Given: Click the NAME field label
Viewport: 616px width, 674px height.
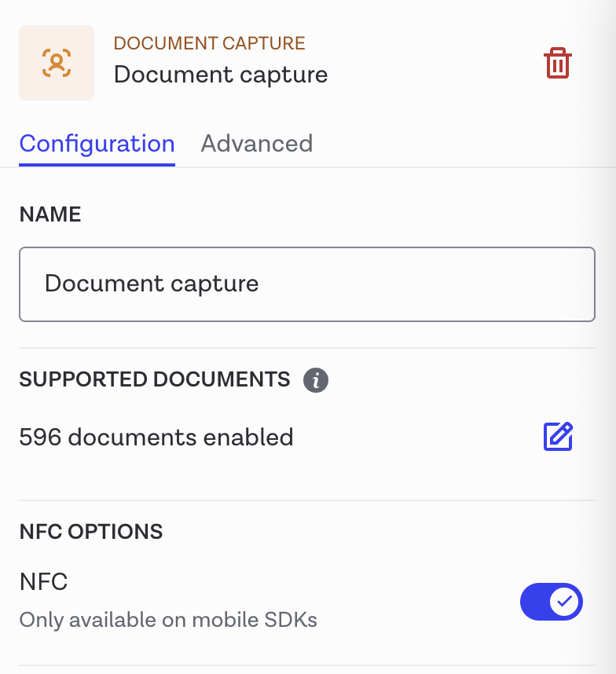Looking at the screenshot, I should pyautogui.click(x=50, y=214).
